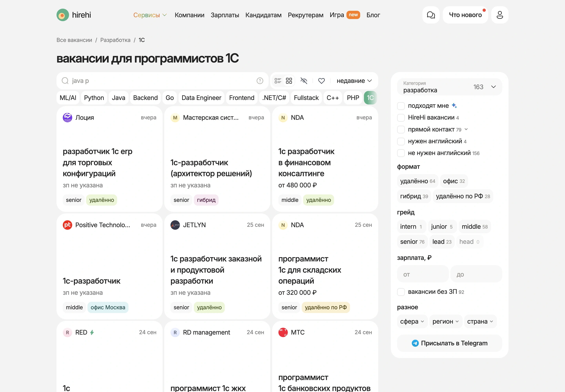565x392 pixels.
Task: Click the Лоция company logo
Action: click(67, 118)
